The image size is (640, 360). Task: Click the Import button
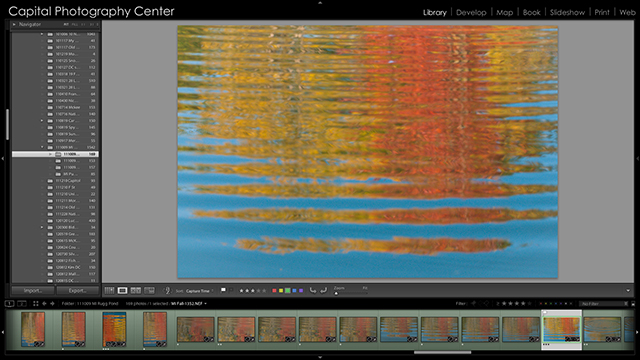(33, 290)
